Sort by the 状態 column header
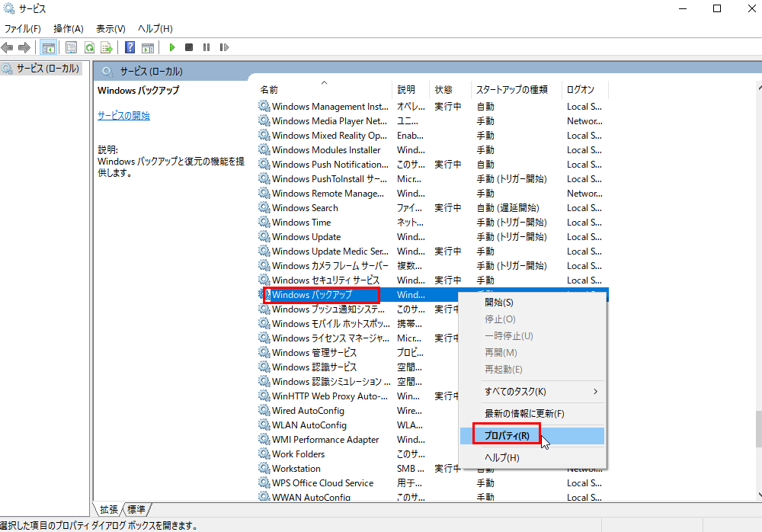 click(x=450, y=89)
